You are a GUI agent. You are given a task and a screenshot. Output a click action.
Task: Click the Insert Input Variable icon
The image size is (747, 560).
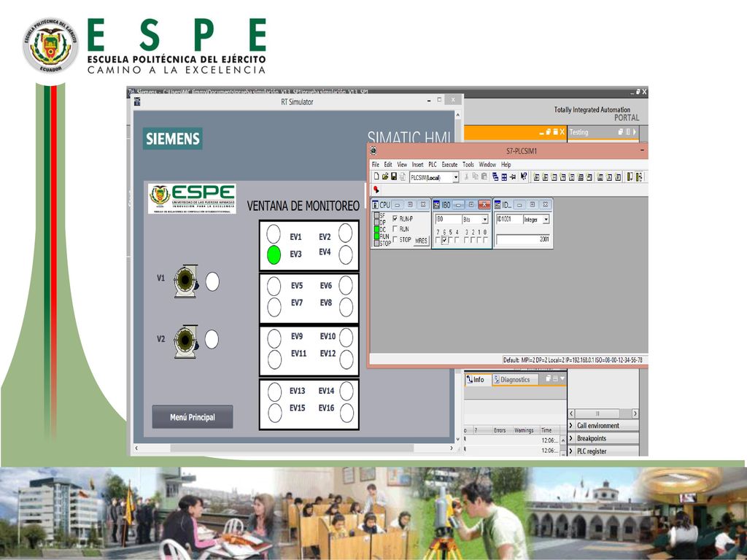(x=536, y=177)
